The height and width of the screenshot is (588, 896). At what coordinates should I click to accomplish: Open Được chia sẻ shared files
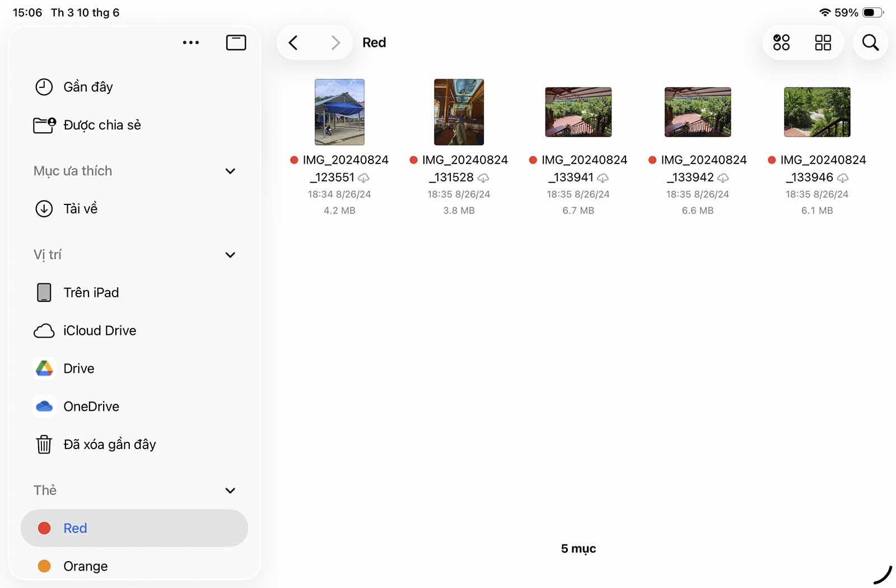[101, 125]
